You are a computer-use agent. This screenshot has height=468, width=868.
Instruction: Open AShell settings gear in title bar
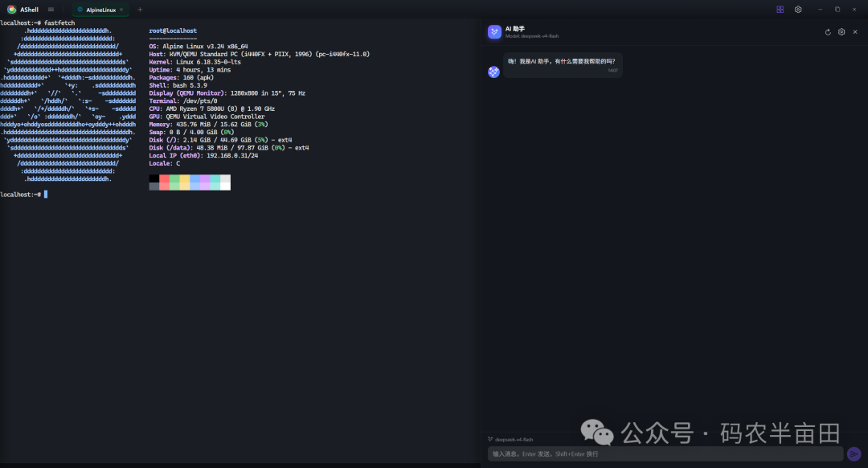pyautogui.click(x=798, y=10)
